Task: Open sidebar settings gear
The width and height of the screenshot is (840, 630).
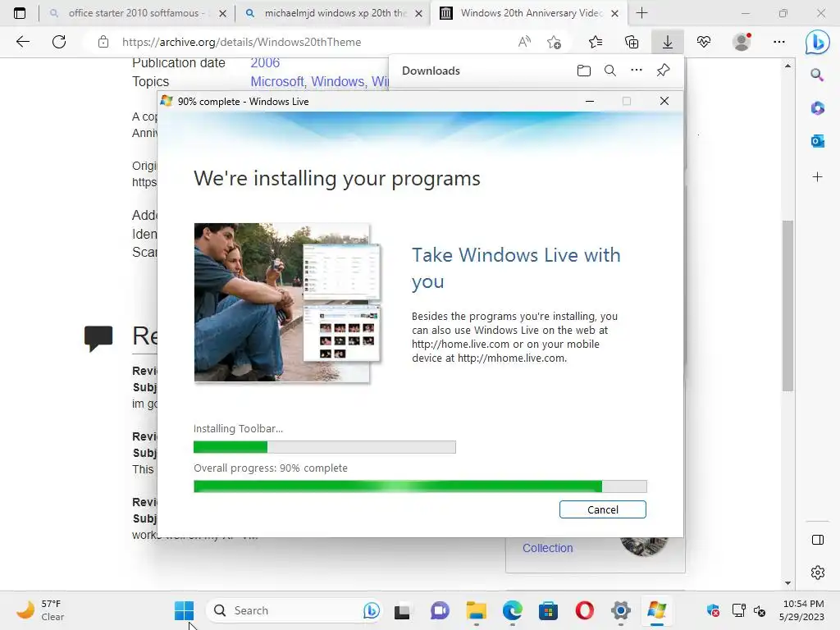Action: [818, 572]
